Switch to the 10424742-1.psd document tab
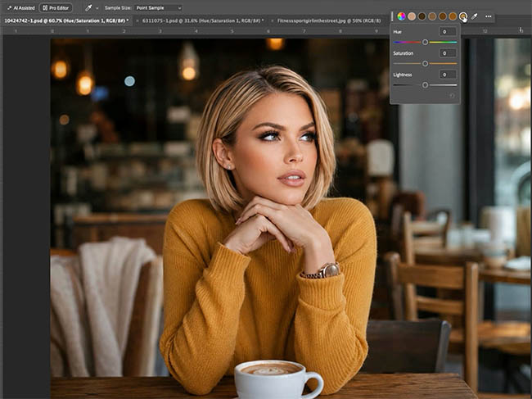Screen dimensions: 532x399 click(x=66, y=20)
